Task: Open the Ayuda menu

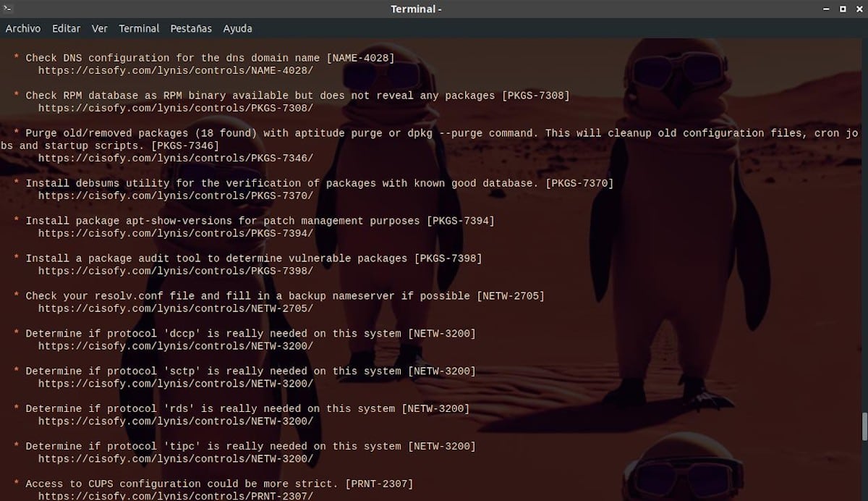Action: pyautogui.click(x=237, y=28)
